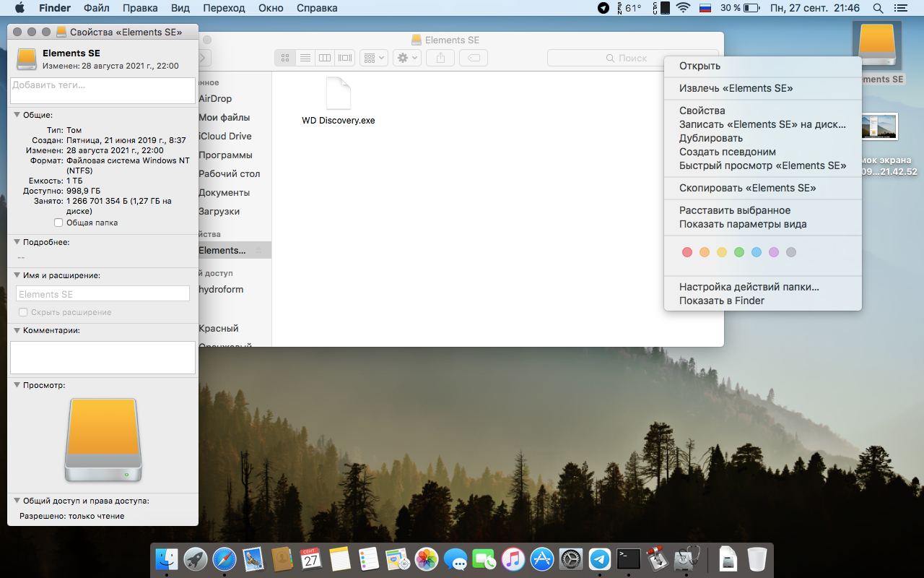Click AirDrop in the Finder sidebar
This screenshot has width=924, height=578.
tap(215, 98)
